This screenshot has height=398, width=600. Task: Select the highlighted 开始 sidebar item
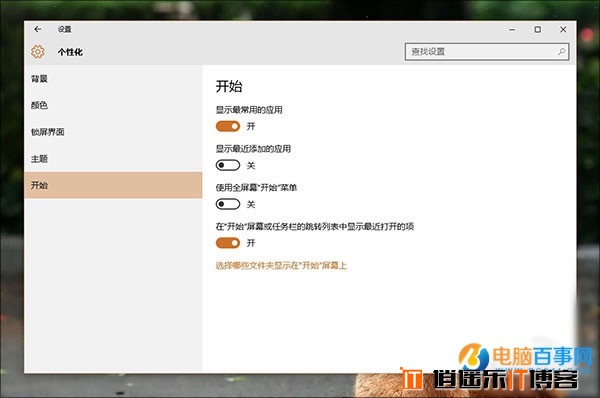click(x=113, y=185)
